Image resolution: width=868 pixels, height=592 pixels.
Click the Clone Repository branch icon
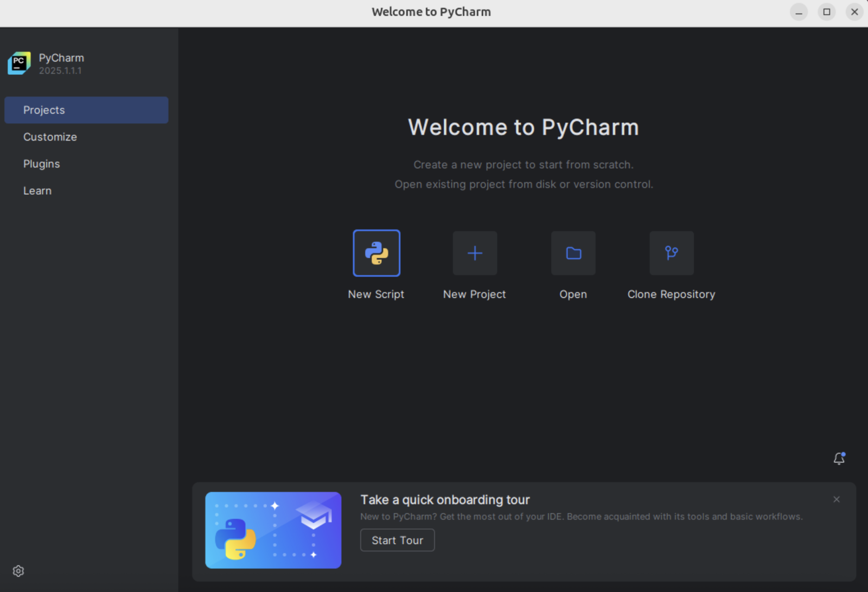point(672,253)
